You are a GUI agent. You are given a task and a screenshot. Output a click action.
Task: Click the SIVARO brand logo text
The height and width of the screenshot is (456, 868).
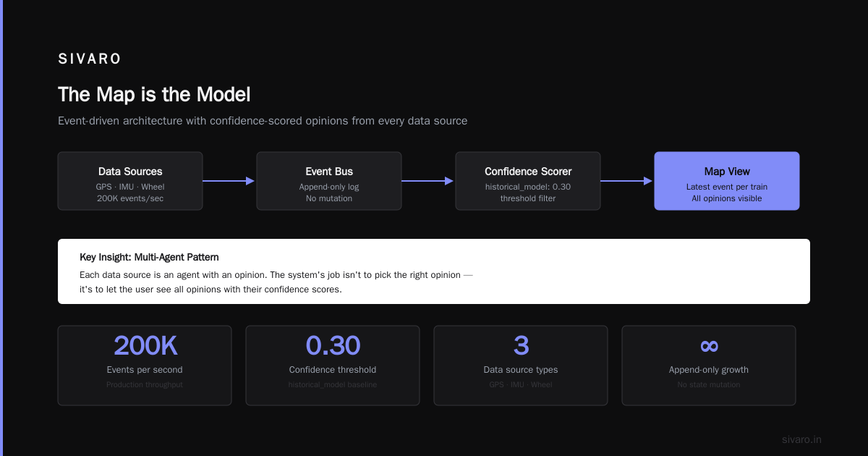click(x=90, y=59)
